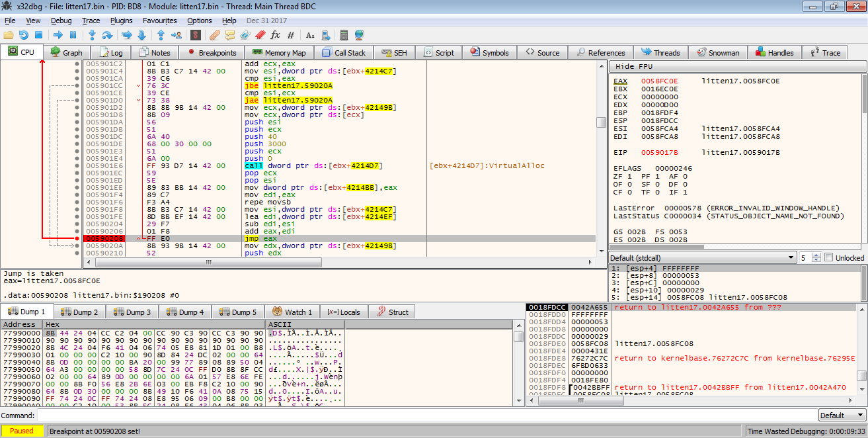Click the disassembly pane vertical scrollbar thumb
This screenshot has width=868, height=438.
[601, 122]
